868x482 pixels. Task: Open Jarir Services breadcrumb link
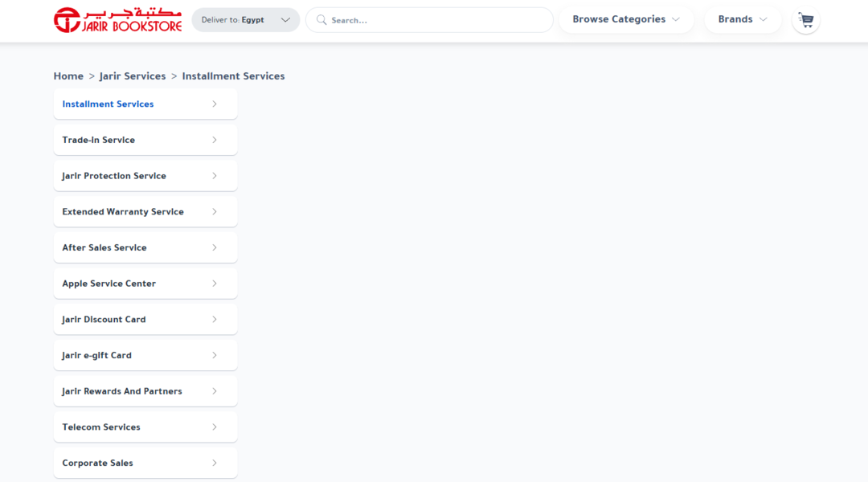coord(133,76)
